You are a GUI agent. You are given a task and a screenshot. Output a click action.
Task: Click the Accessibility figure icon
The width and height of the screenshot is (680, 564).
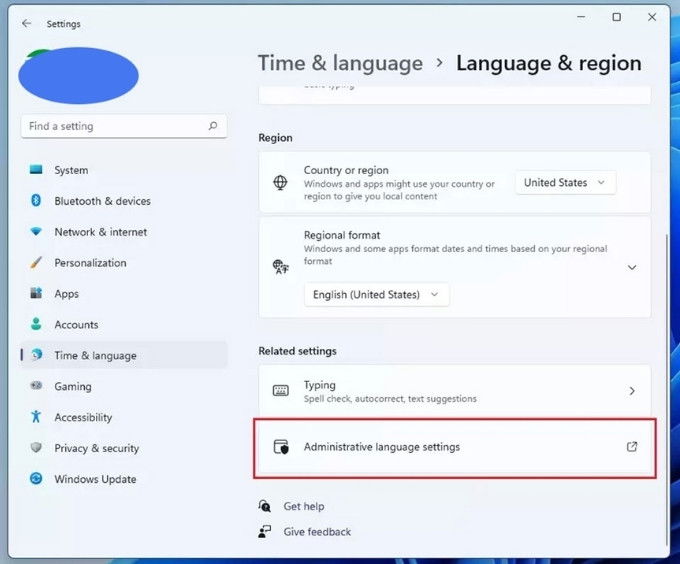point(36,417)
